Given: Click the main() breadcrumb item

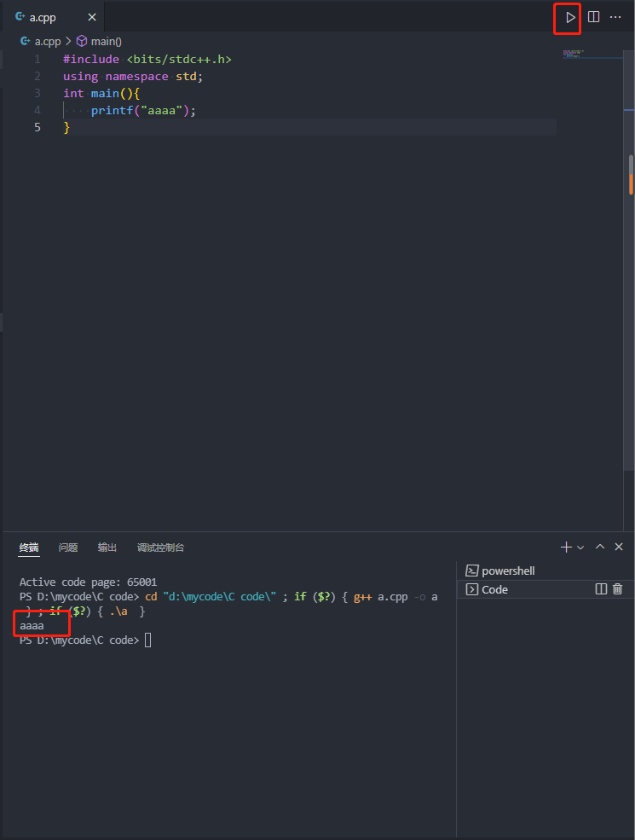Looking at the screenshot, I should tap(106, 41).
